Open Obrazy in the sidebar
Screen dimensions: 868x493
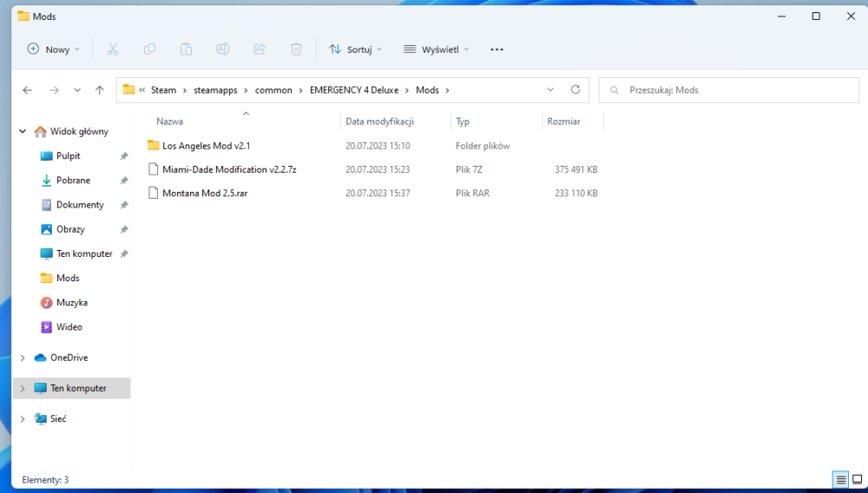[70, 229]
